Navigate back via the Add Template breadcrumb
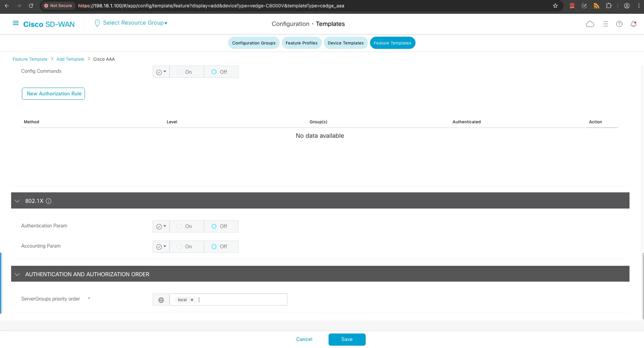 [x=70, y=59]
